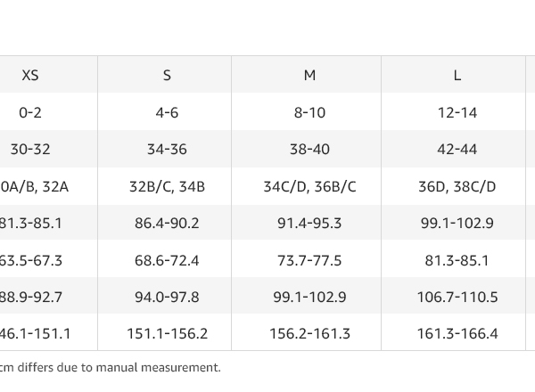535x392 pixels.
Task: Select the S size column header
Action: (167, 76)
